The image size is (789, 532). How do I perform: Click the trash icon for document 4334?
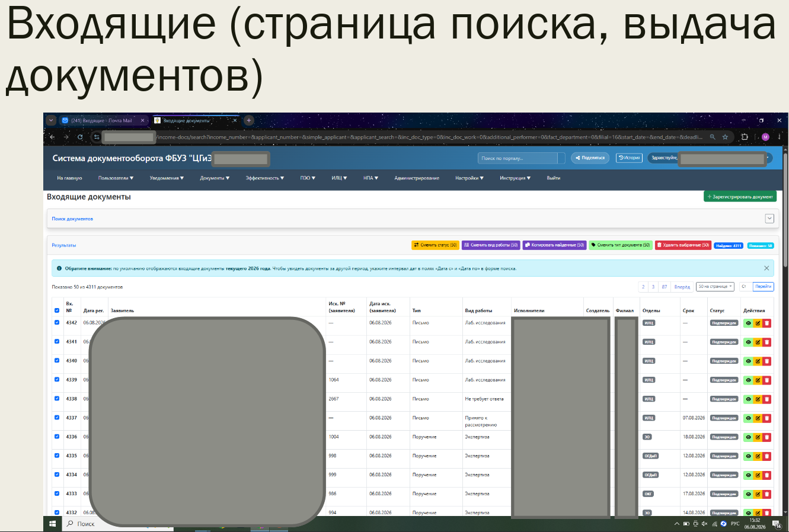(x=766, y=475)
